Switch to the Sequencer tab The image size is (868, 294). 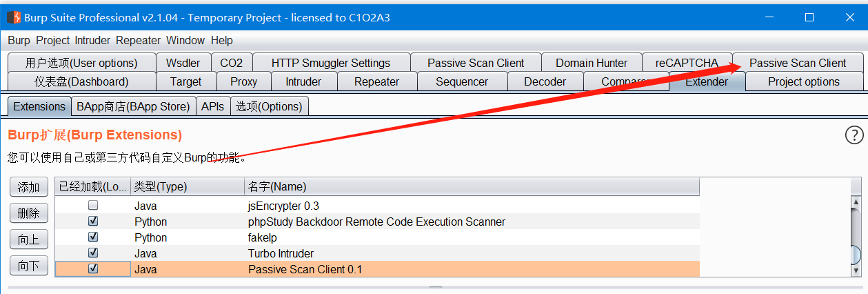[x=462, y=81]
